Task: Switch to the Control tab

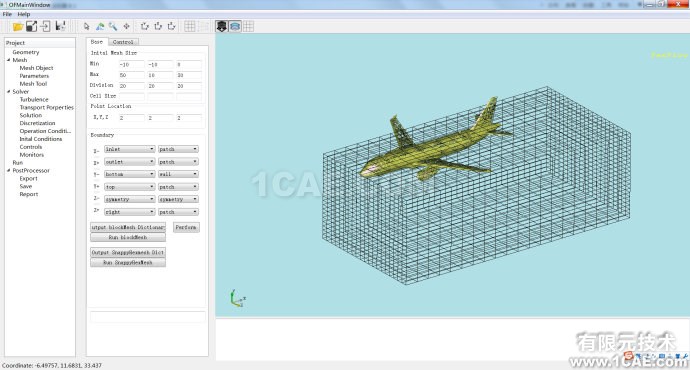Action: [x=123, y=42]
